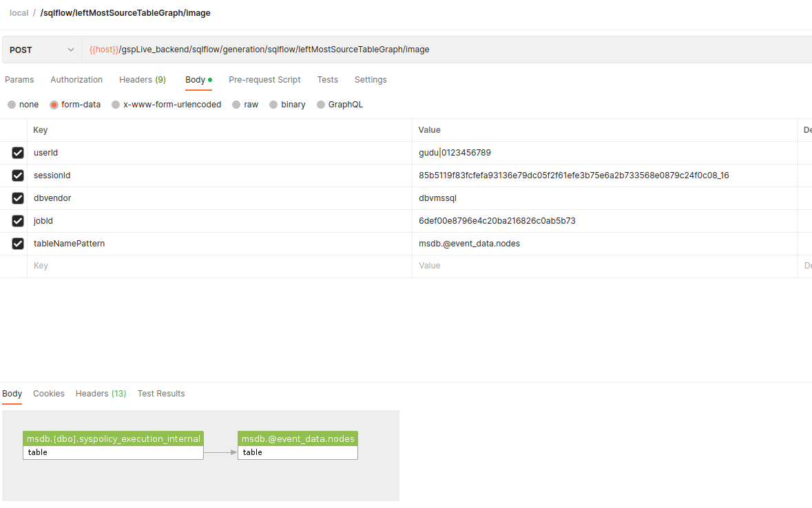The image size is (812, 508).
Task: Open the POST method dropdown
Action: click(x=41, y=50)
